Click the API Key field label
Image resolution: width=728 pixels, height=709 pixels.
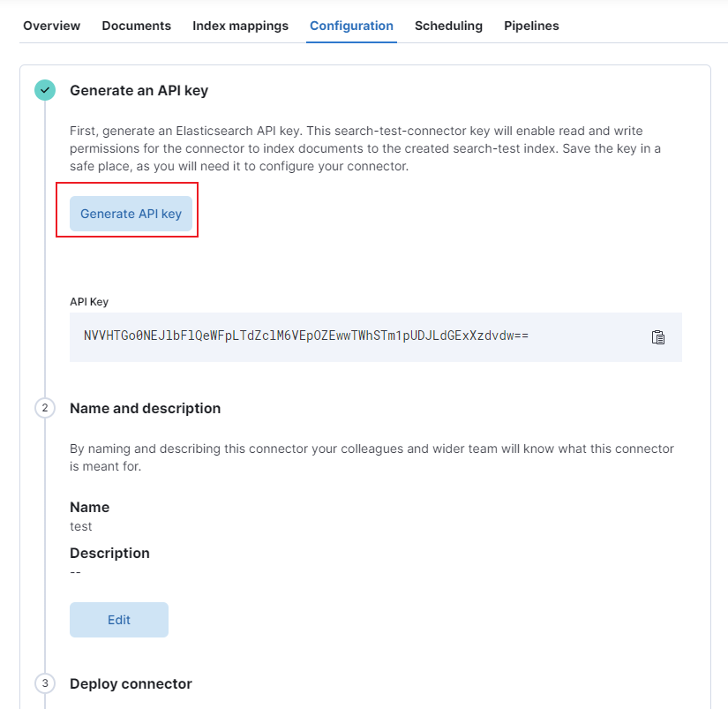[88, 301]
